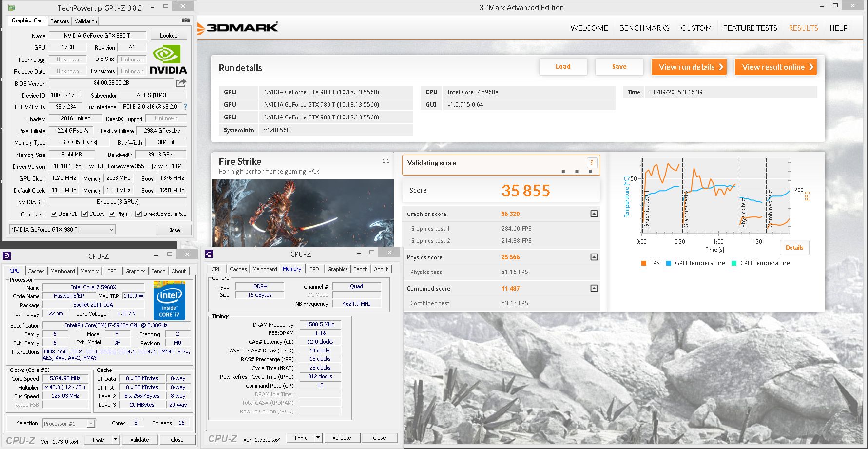Open Tools dropdown arrow in CPU-Z CPU window

click(116, 440)
